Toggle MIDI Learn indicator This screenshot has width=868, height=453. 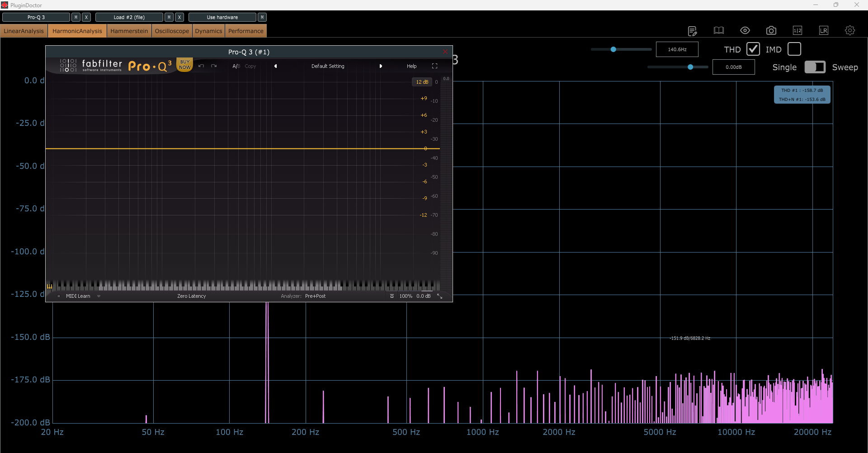click(59, 296)
